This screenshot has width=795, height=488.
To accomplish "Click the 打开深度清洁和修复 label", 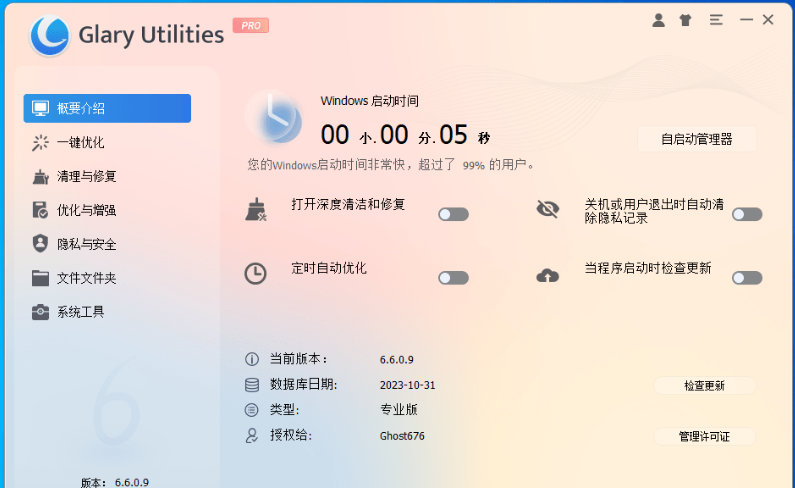I will point(348,204).
